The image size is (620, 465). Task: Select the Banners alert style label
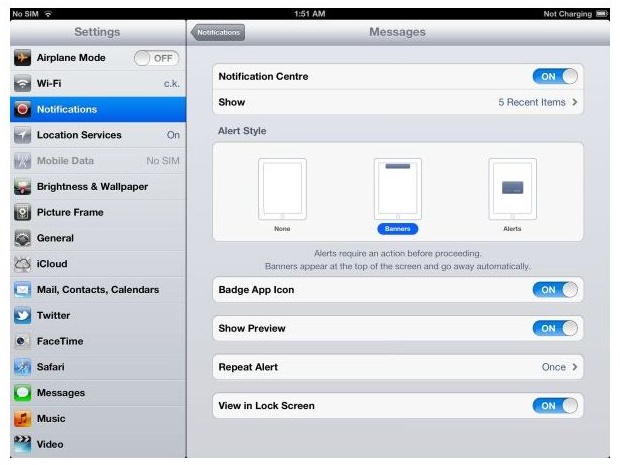coord(397,229)
